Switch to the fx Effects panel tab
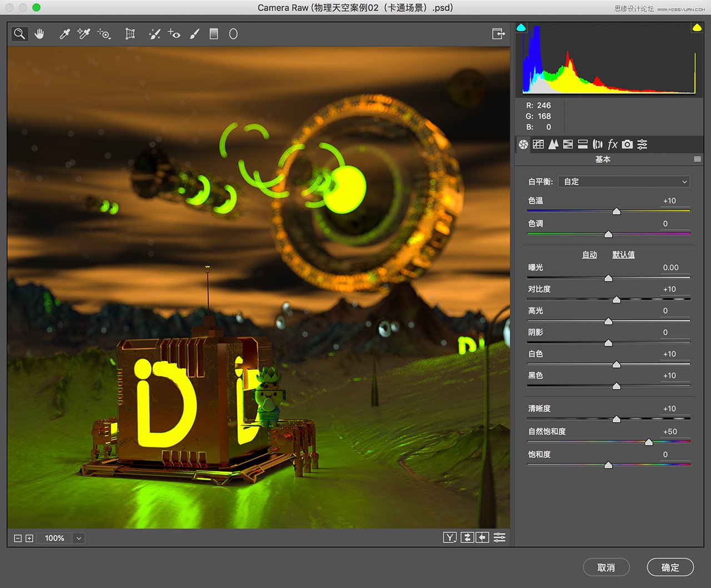Viewport: 711px width, 588px height. coord(613,144)
